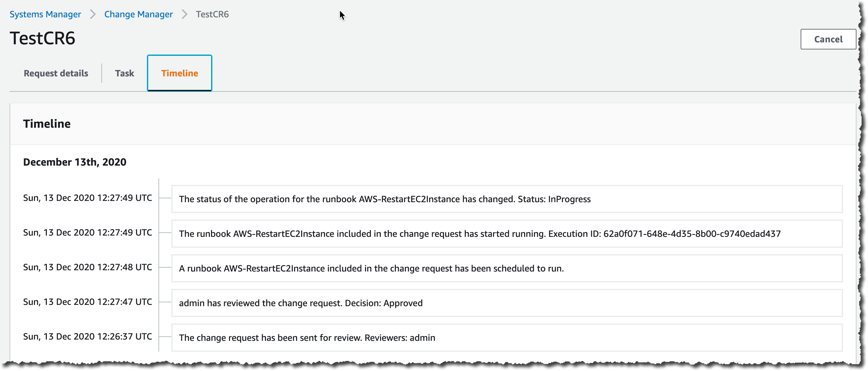The height and width of the screenshot is (371, 868).
Task: Select the active Timeline tab
Action: coord(179,73)
